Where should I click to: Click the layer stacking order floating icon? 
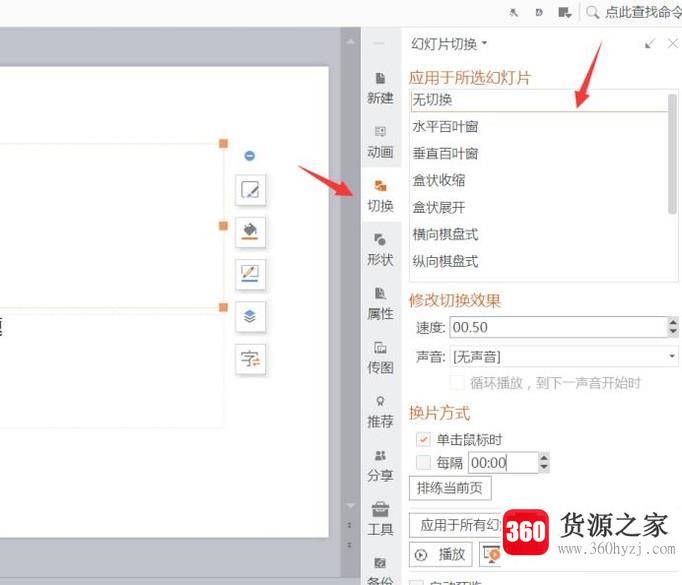click(250, 317)
